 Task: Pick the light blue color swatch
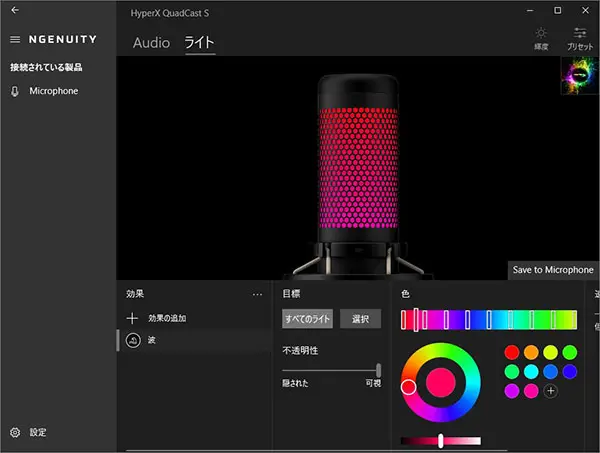(x=550, y=372)
